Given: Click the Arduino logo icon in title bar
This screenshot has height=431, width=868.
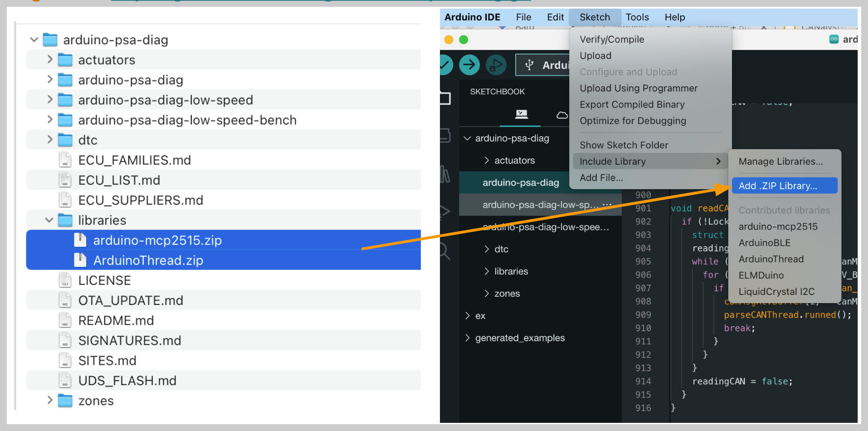Looking at the screenshot, I should point(834,39).
